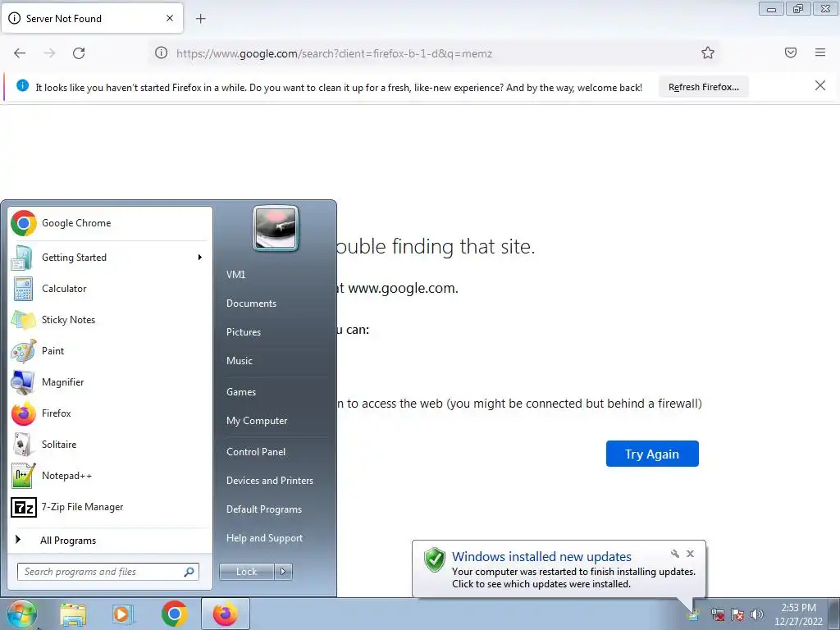This screenshot has height=630, width=840.
Task: Launch Paint from Start menu
Action: click(110, 350)
